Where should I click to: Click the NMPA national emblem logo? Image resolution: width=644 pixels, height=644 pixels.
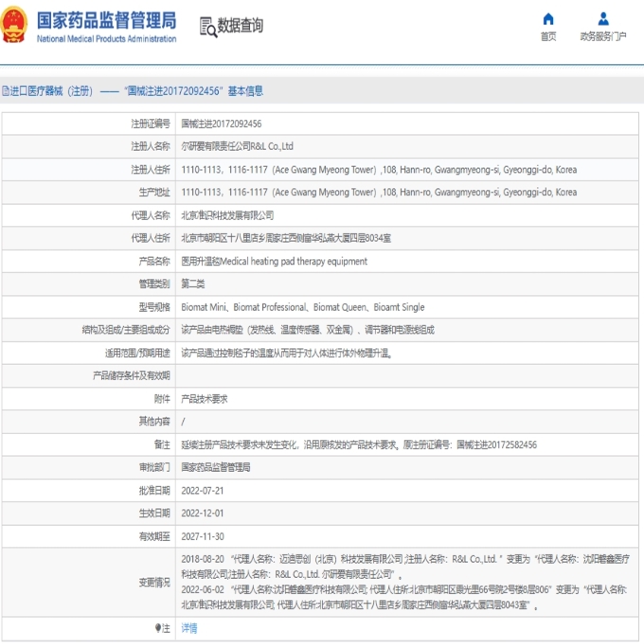pyautogui.click(x=15, y=27)
